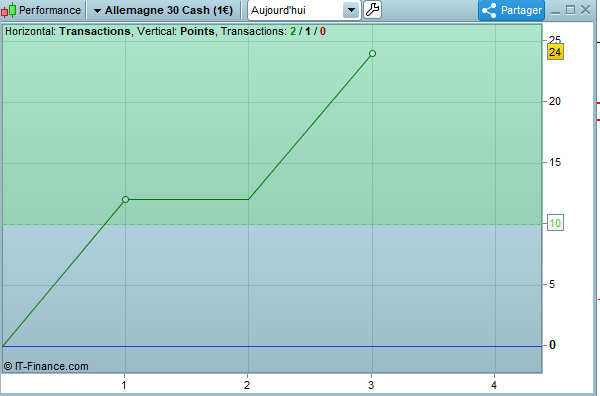Screen dimensions: 600x396
Task: Select the data point at transaction 3
Action: tap(372, 54)
